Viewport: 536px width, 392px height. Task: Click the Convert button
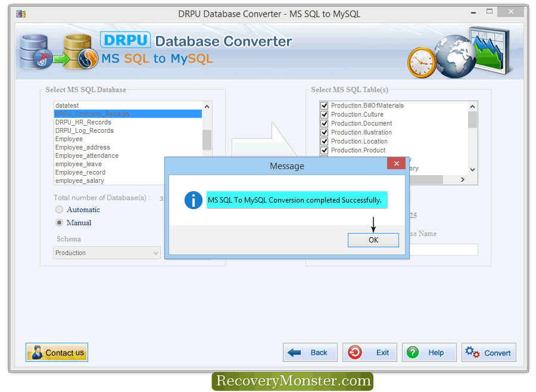tap(488, 352)
